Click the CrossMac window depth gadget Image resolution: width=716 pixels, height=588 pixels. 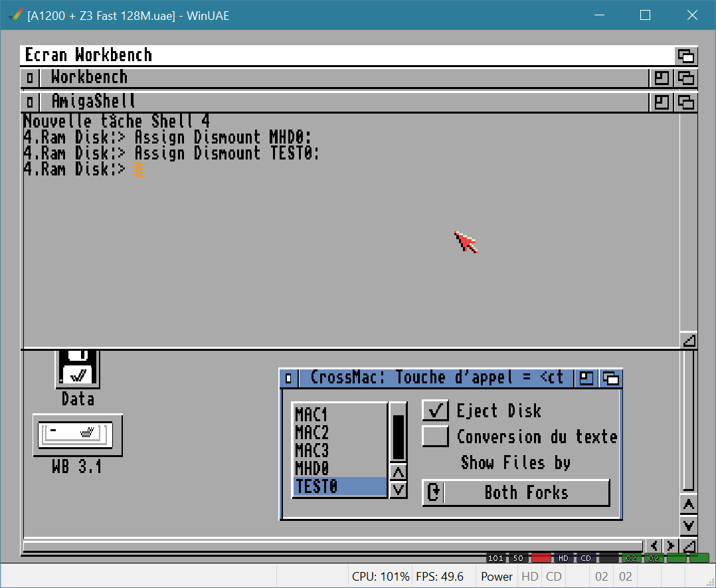coord(610,378)
